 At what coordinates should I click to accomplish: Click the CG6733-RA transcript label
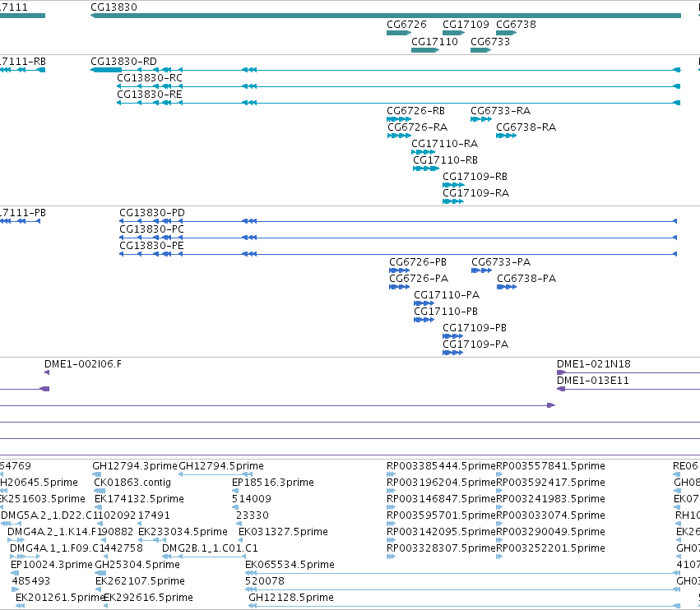[x=500, y=111]
